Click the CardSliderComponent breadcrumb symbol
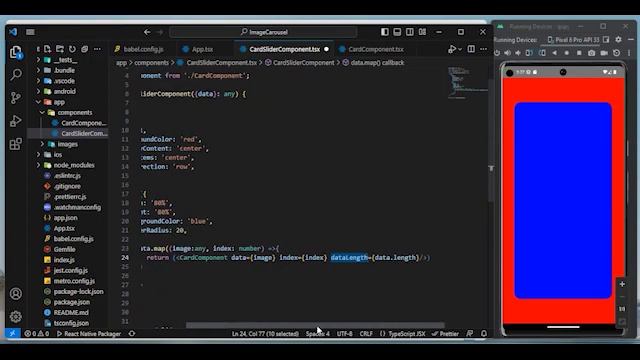The width and height of the screenshot is (640, 360). (x=300, y=62)
